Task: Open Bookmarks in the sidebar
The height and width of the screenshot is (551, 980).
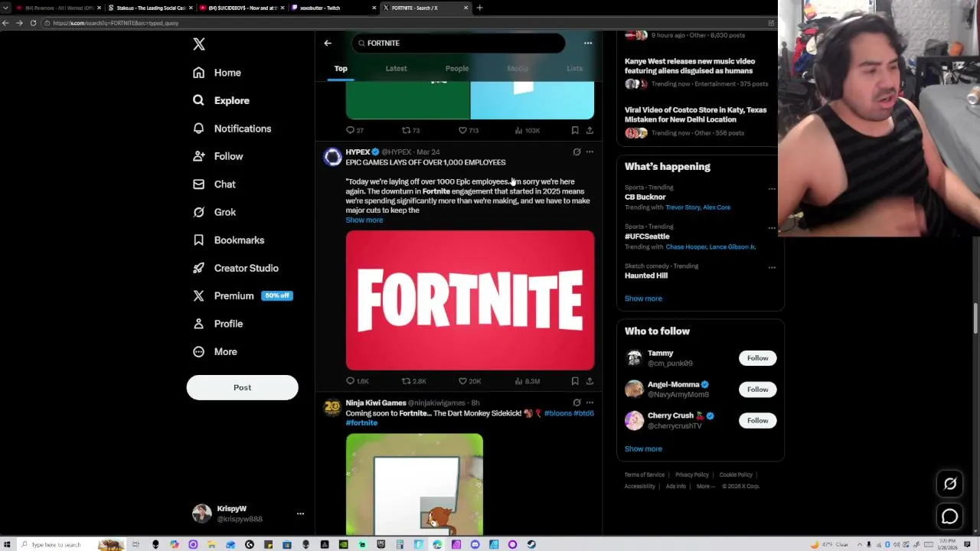Action: click(228, 240)
